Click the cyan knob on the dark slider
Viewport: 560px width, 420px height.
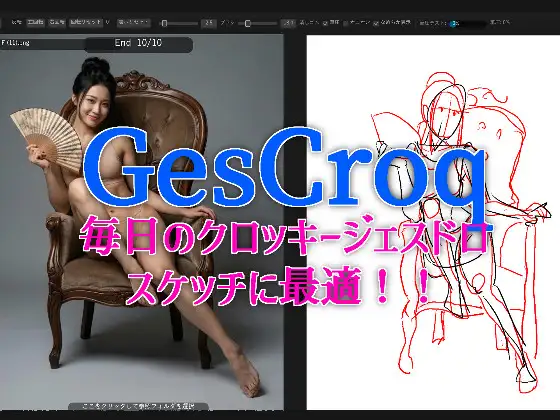[454, 24]
